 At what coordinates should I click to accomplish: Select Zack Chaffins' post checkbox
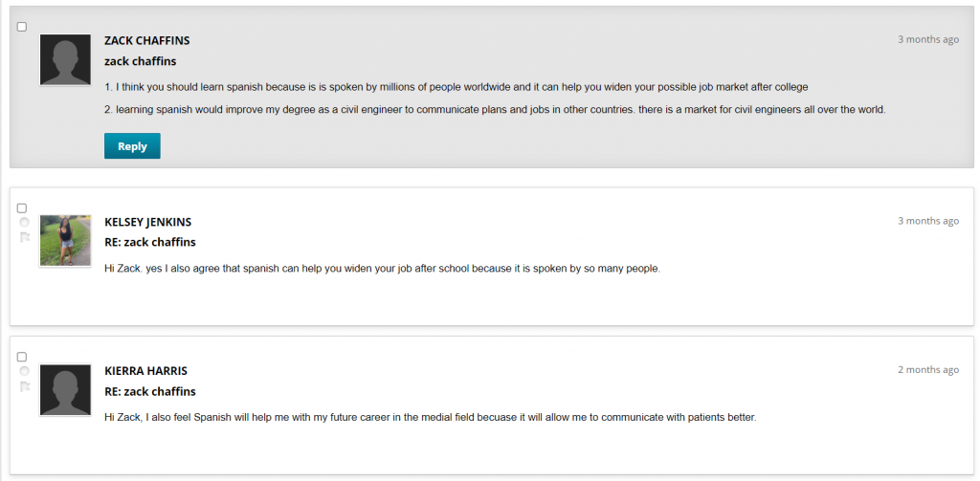point(22,27)
